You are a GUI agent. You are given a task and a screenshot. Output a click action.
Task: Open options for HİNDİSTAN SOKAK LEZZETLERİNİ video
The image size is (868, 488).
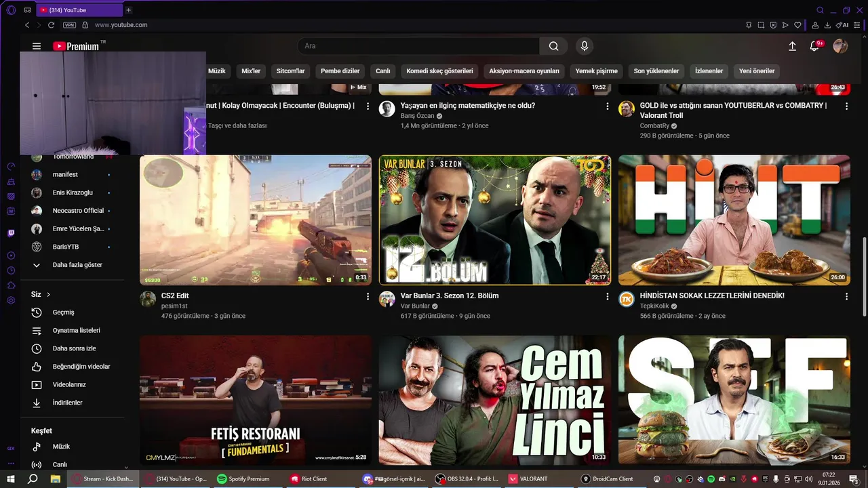pyautogui.click(x=846, y=297)
